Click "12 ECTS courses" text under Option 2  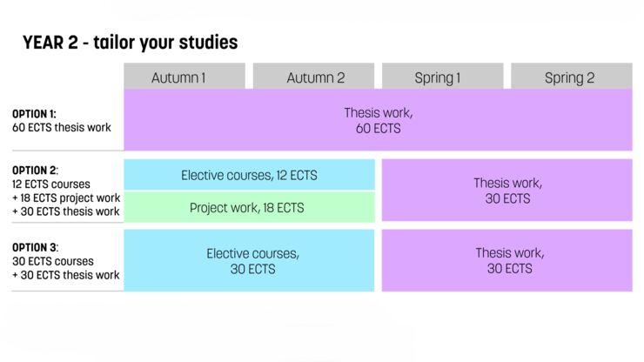tap(51, 184)
